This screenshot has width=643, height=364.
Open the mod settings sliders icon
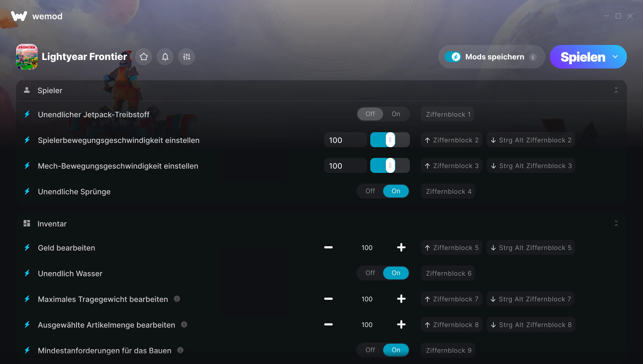pos(186,57)
